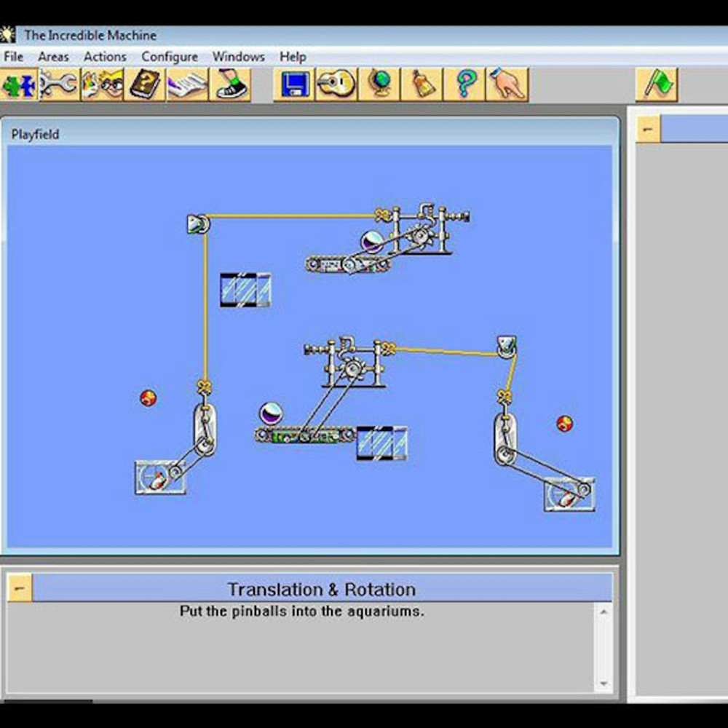Select the pinball on the lower conveyor
The image size is (728, 728).
[271, 414]
